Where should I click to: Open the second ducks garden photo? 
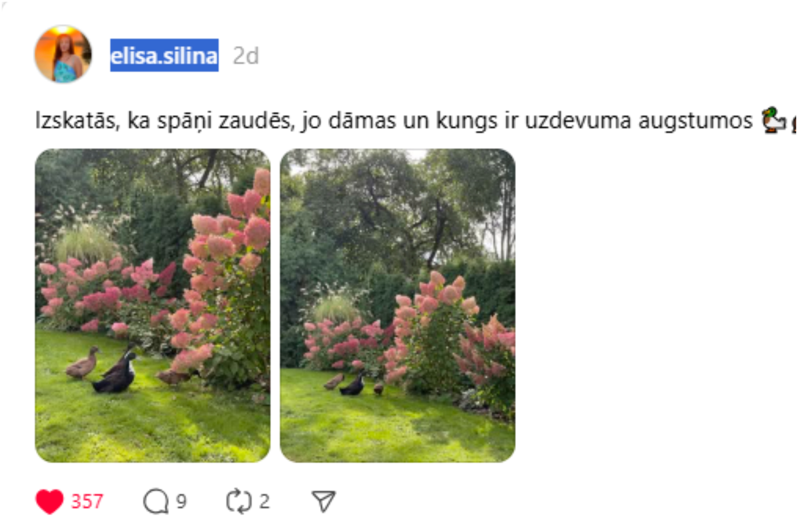coord(398,305)
